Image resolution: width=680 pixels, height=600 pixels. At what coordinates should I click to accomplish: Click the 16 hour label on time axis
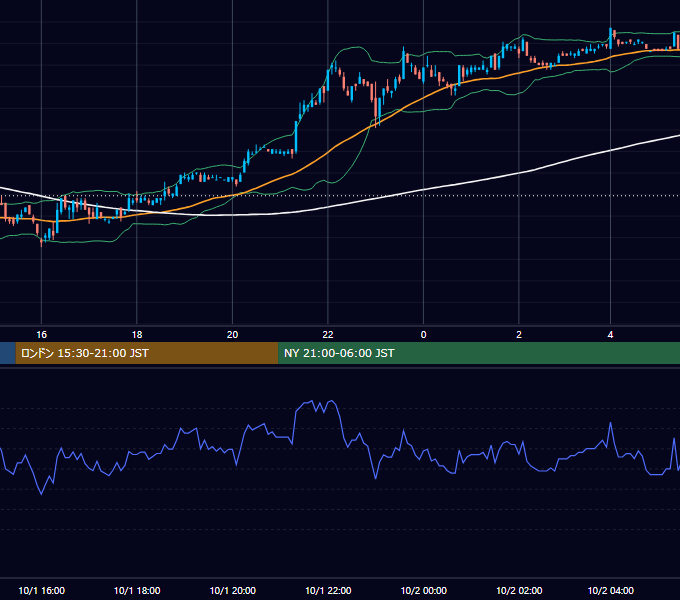(41, 335)
